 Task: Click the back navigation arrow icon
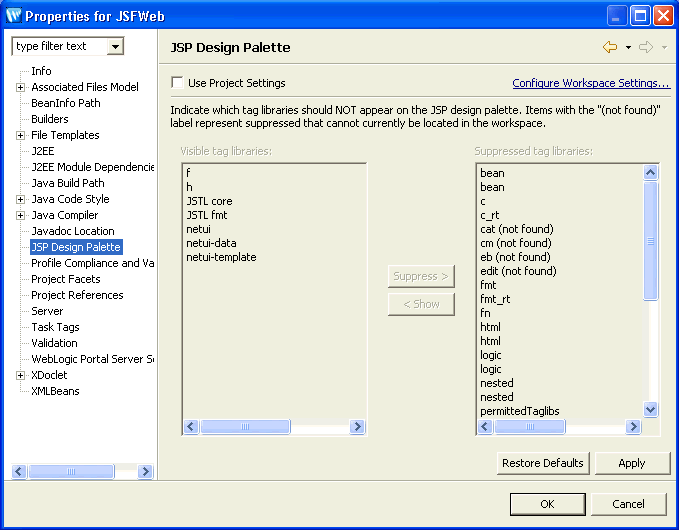click(x=610, y=47)
